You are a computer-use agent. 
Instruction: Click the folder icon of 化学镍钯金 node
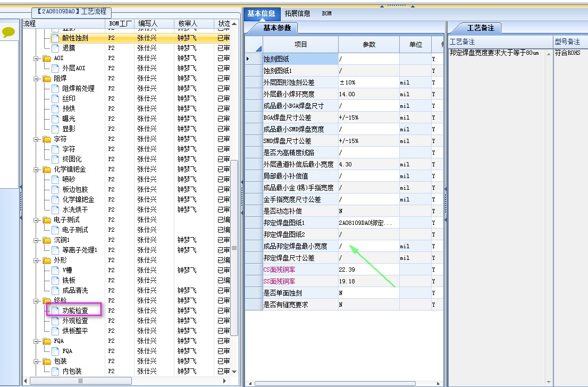point(47,170)
